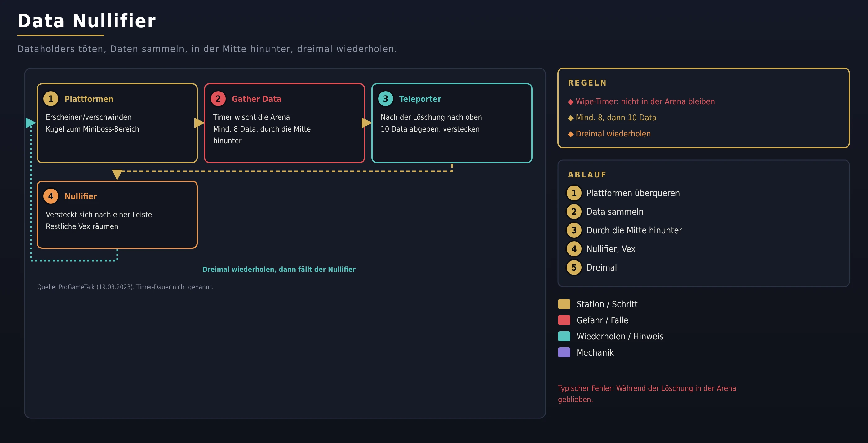Click the red number 2 badge on Gather Data card

click(218, 99)
